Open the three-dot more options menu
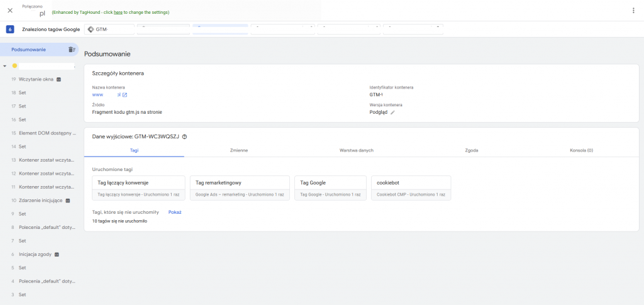 pos(633,11)
